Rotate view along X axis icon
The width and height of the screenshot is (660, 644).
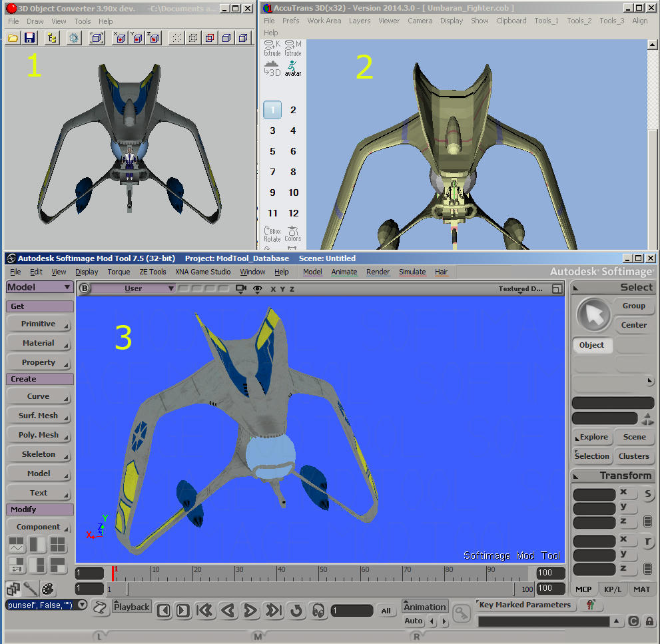click(119, 39)
